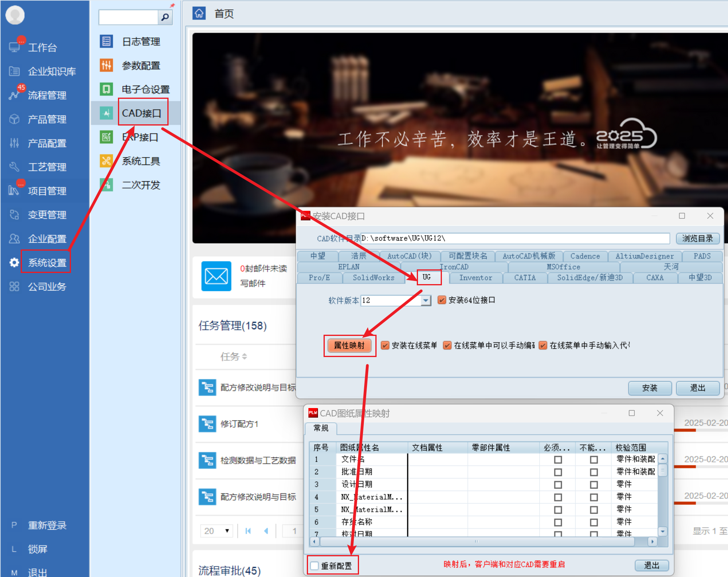Check 不能 box for row 批准日期
The height and width of the screenshot is (577, 728).
click(x=594, y=472)
